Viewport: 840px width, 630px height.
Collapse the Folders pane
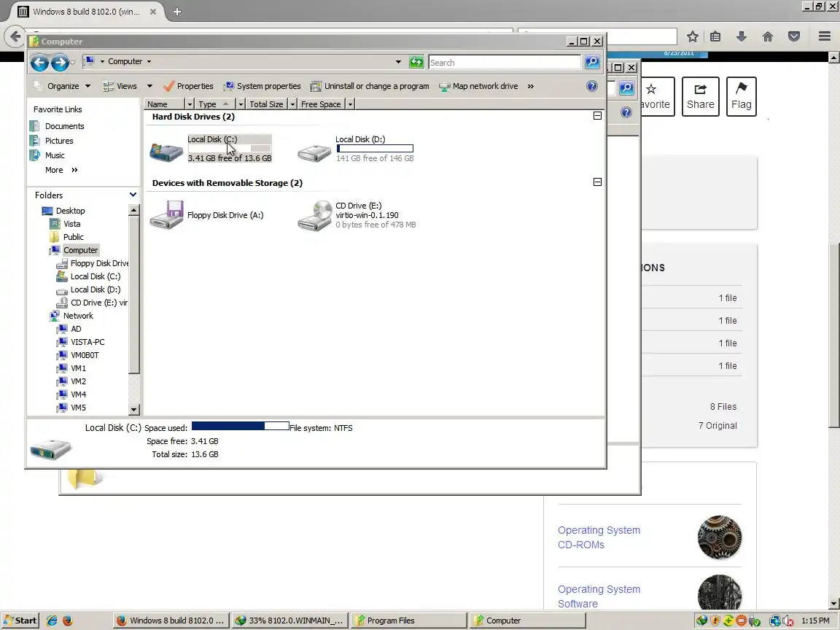[x=133, y=195]
